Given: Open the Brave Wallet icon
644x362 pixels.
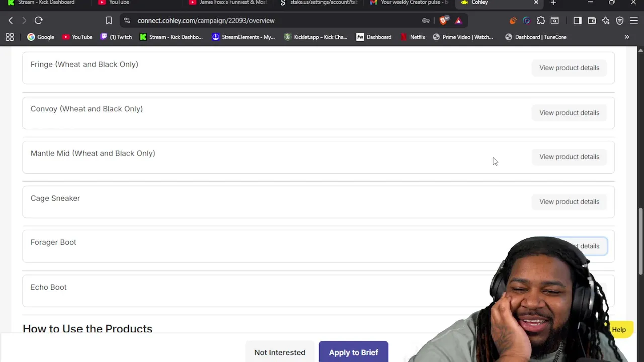Looking at the screenshot, I should tap(592, 21).
